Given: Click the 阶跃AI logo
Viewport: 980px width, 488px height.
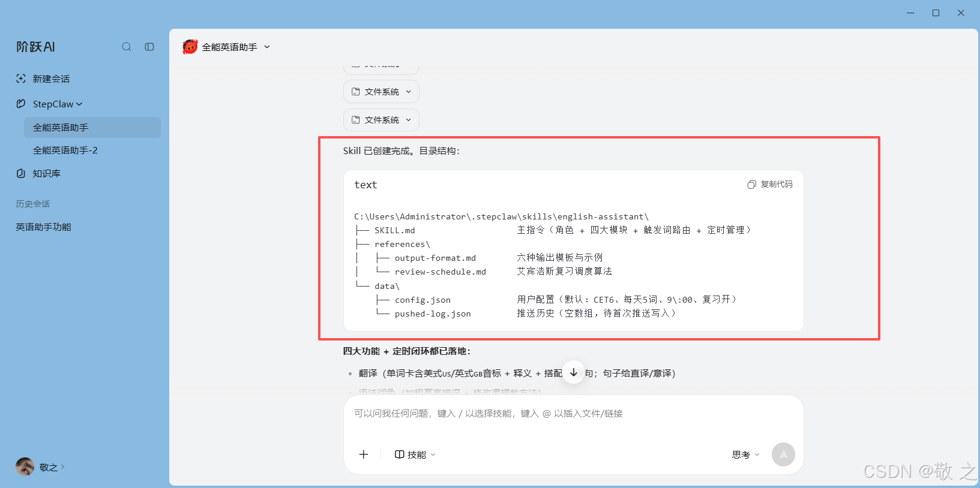Looking at the screenshot, I should (35, 47).
